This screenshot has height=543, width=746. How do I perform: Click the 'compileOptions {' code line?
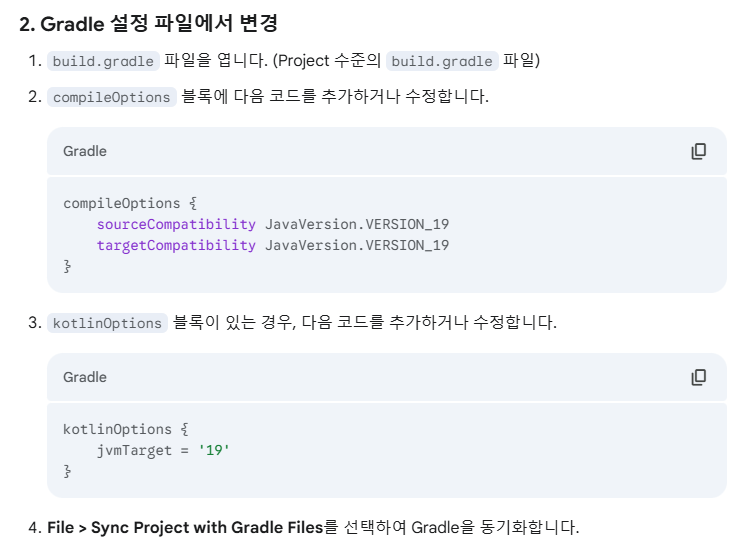coord(130,203)
